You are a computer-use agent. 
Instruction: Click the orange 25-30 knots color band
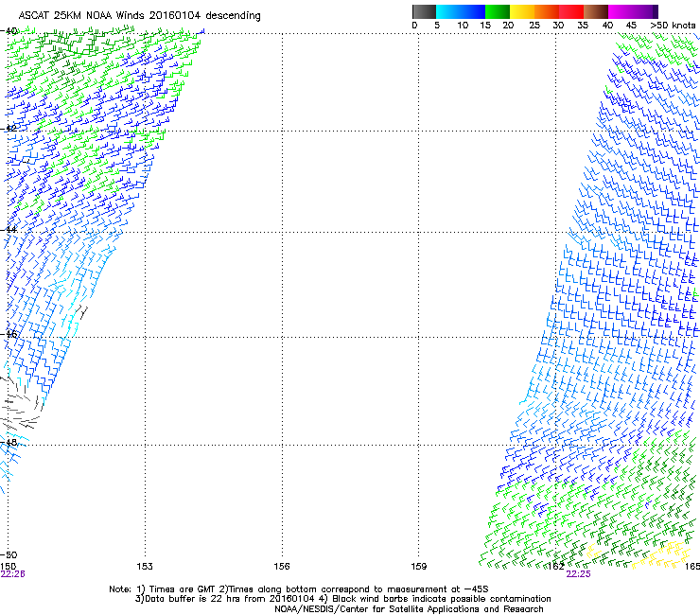pyautogui.click(x=547, y=11)
